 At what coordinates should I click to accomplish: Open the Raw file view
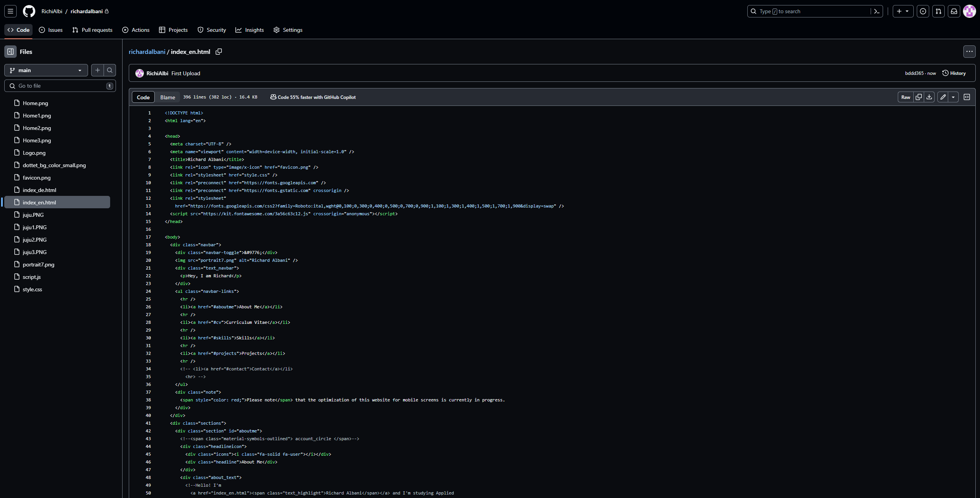(906, 97)
